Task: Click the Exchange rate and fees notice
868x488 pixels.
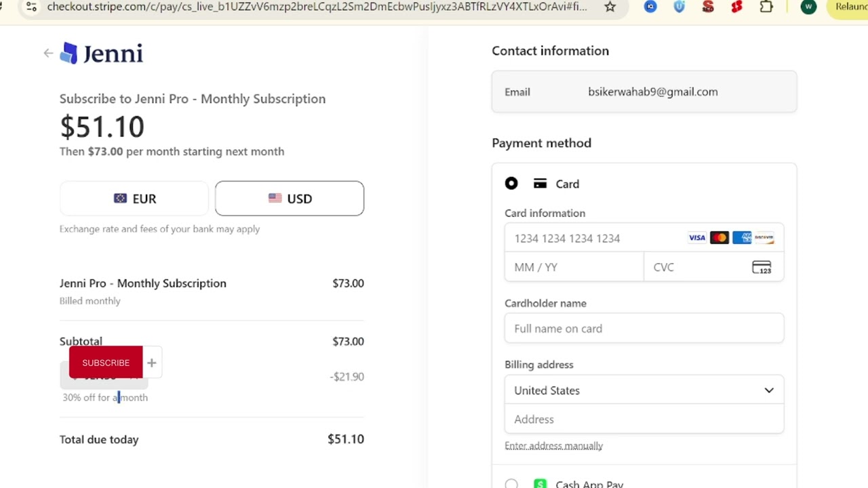Action: [x=159, y=229]
